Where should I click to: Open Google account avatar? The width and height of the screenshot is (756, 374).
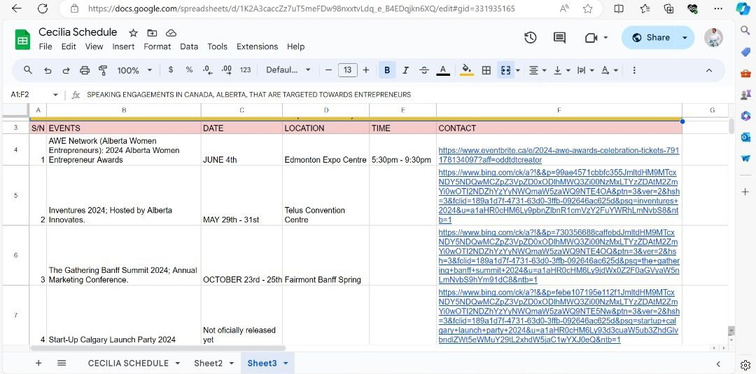click(713, 38)
